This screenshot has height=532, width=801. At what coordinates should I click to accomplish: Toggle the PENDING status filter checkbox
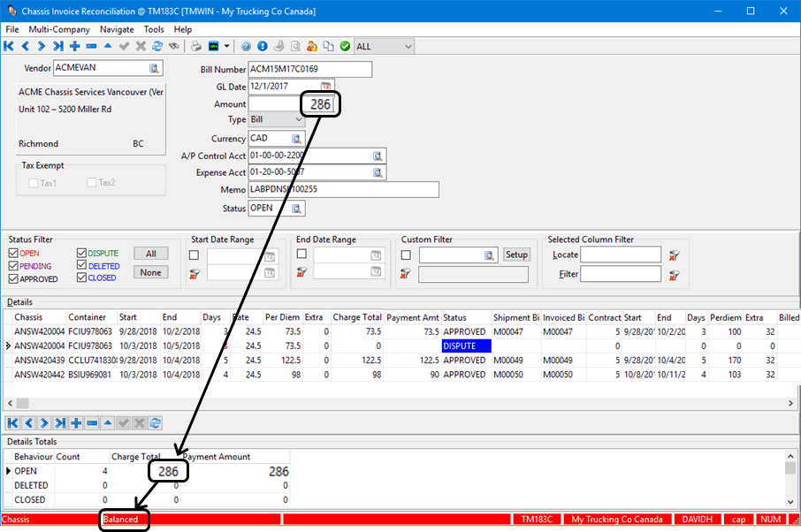click(12, 266)
